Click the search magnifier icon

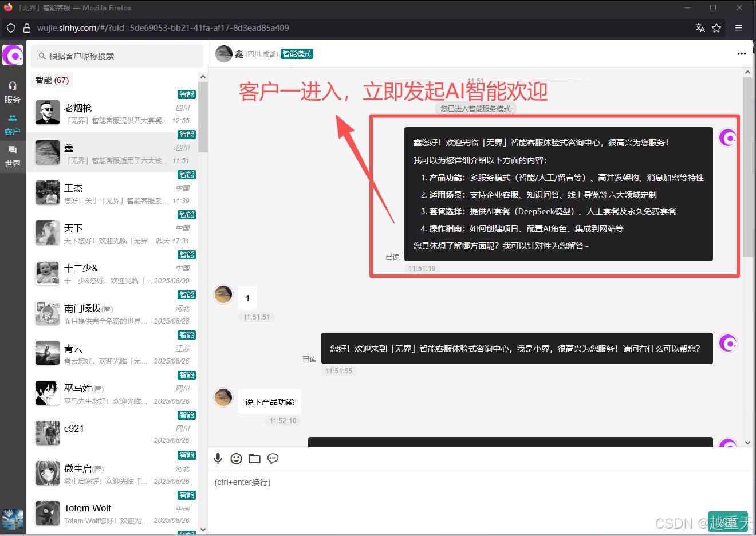click(x=42, y=56)
